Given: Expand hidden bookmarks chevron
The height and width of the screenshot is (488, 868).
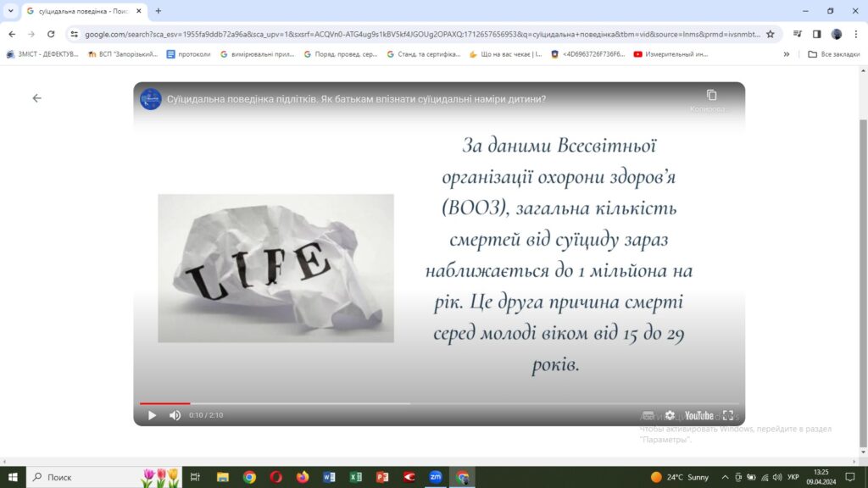Looking at the screenshot, I should coord(786,54).
